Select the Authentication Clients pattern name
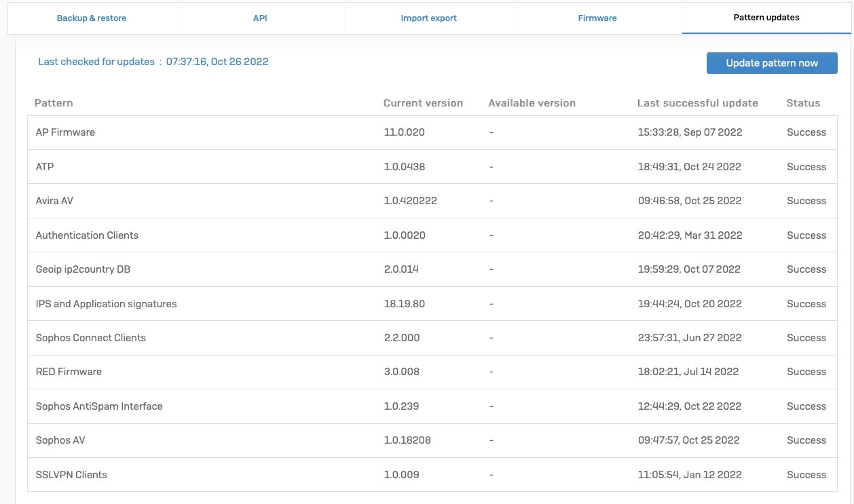Image resolution: width=854 pixels, height=504 pixels. (87, 235)
